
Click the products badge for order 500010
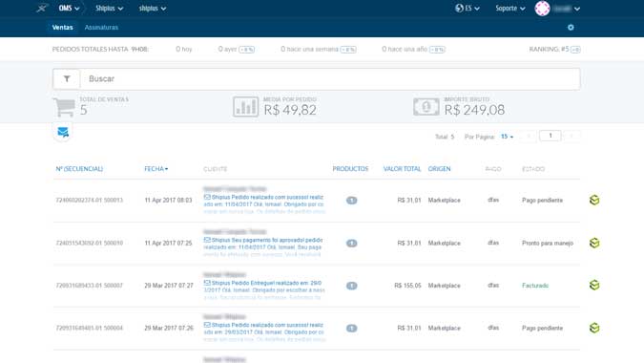point(351,244)
